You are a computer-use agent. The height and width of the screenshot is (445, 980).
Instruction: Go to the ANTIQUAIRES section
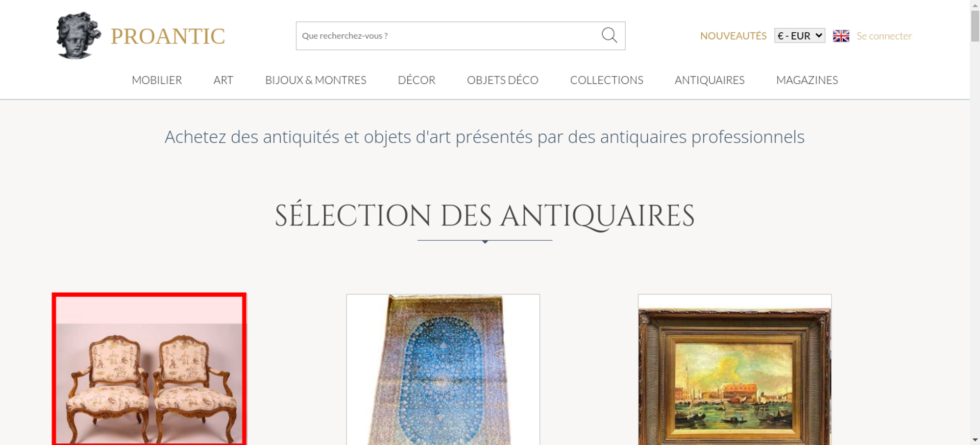pyautogui.click(x=710, y=80)
